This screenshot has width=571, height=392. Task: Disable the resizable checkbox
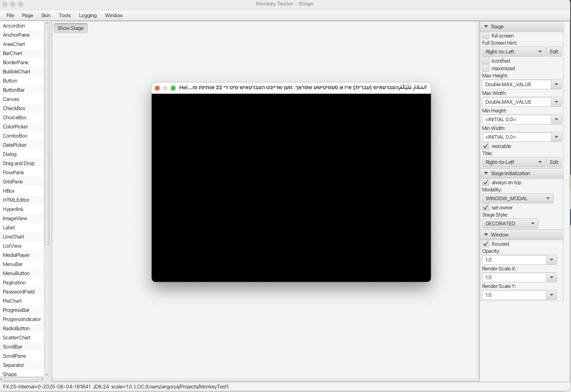pos(486,146)
